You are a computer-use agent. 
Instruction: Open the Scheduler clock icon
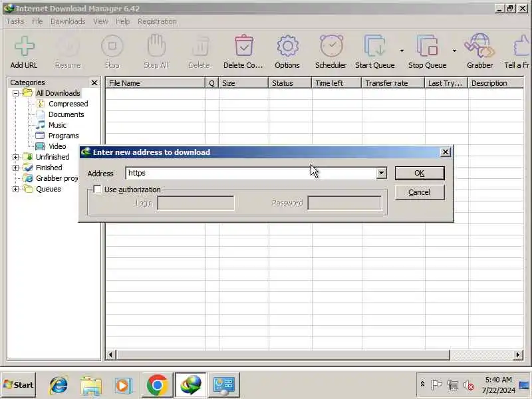tap(331, 45)
